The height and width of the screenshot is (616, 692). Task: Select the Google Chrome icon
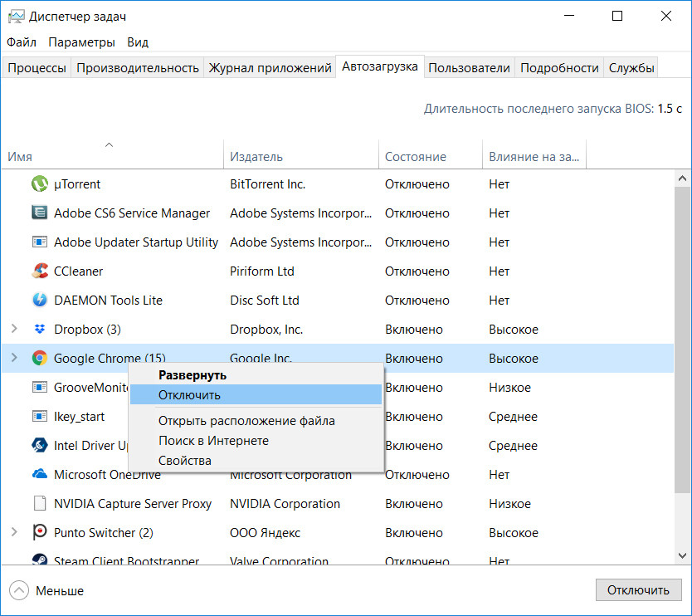[x=39, y=359]
